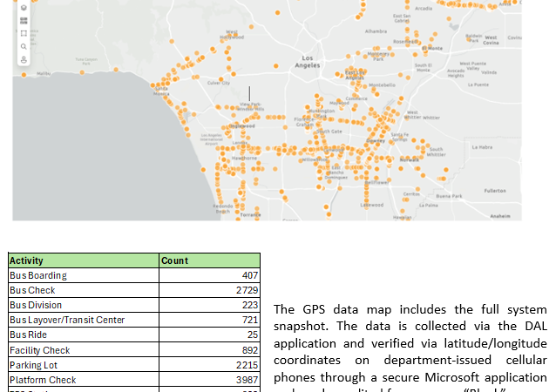Click the Anaheim label on the map
The width and height of the screenshot is (556, 392).
tap(500, 215)
